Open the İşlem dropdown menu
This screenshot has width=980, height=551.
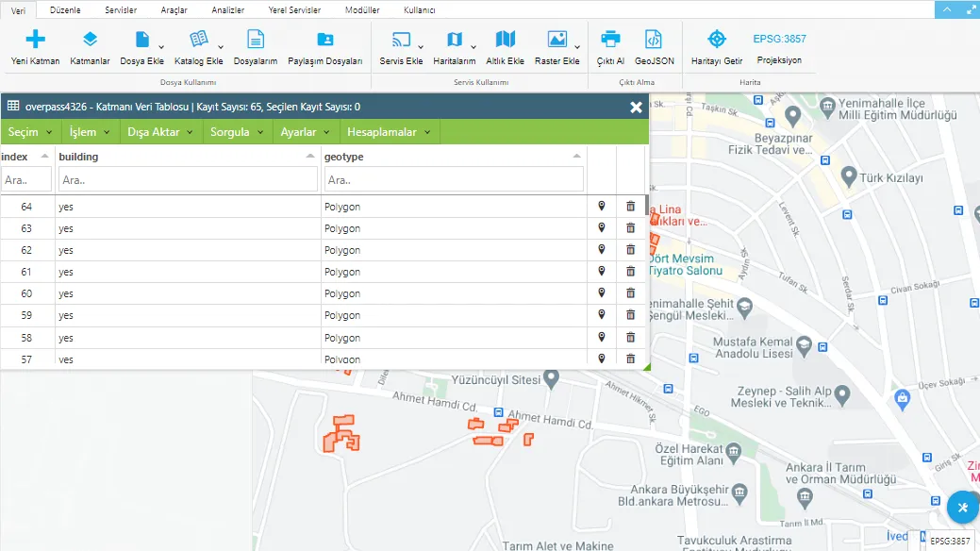(90, 132)
